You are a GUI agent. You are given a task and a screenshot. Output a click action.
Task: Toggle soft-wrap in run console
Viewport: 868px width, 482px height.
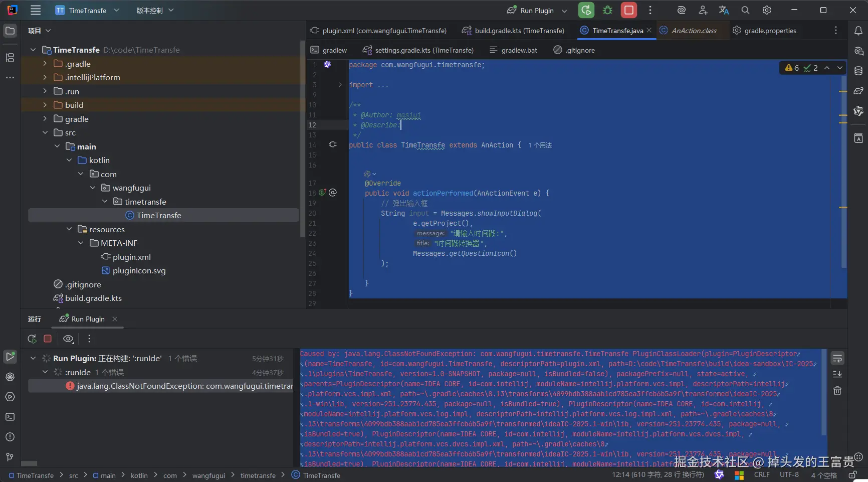pyautogui.click(x=837, y=359)
